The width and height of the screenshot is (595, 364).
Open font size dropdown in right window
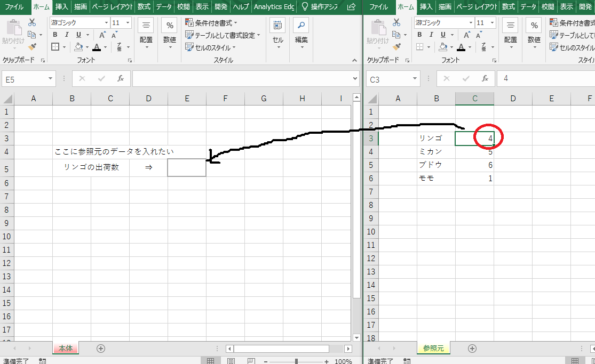click(492, 23)
